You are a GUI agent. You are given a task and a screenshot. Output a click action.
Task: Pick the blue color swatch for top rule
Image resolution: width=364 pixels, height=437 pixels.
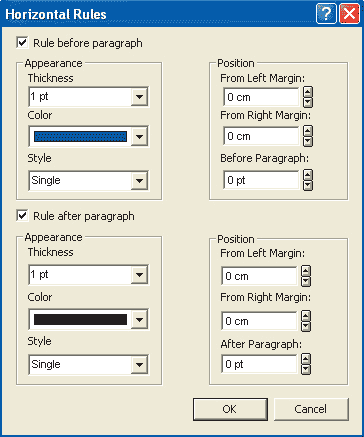(x=80, y=136)
